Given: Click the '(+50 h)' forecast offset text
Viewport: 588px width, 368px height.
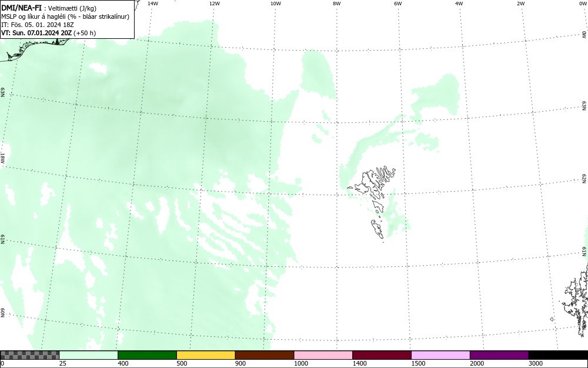Looking at the screenshot, I should tap(85, 33).
